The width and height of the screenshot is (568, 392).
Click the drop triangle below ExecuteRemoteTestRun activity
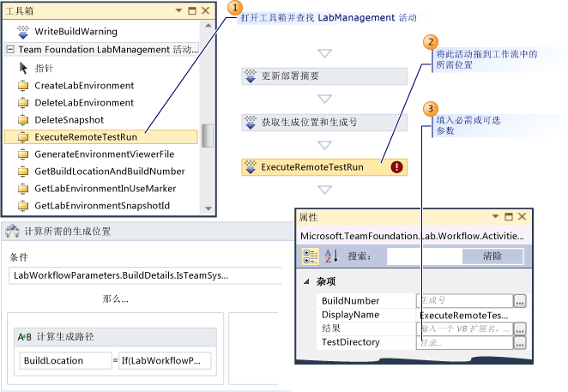[324, 190]
